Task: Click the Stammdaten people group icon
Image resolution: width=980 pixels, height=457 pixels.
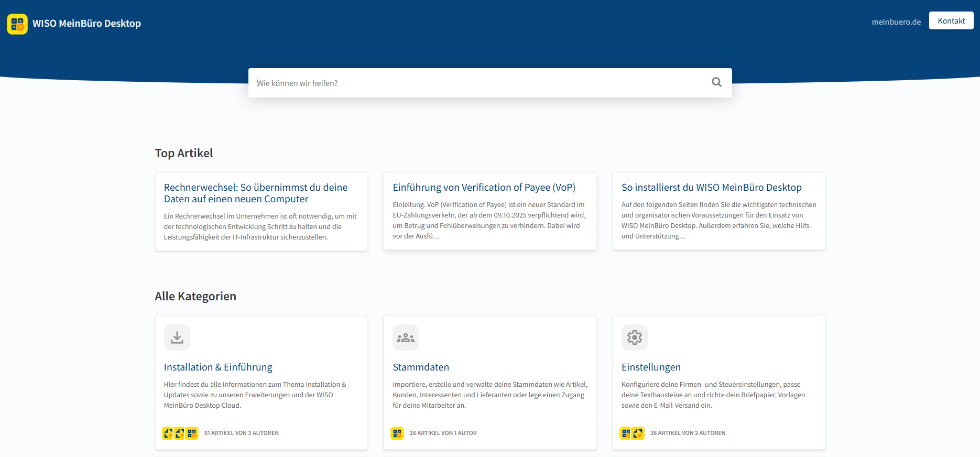Action: pyautogui.click(x=406, y=338)
